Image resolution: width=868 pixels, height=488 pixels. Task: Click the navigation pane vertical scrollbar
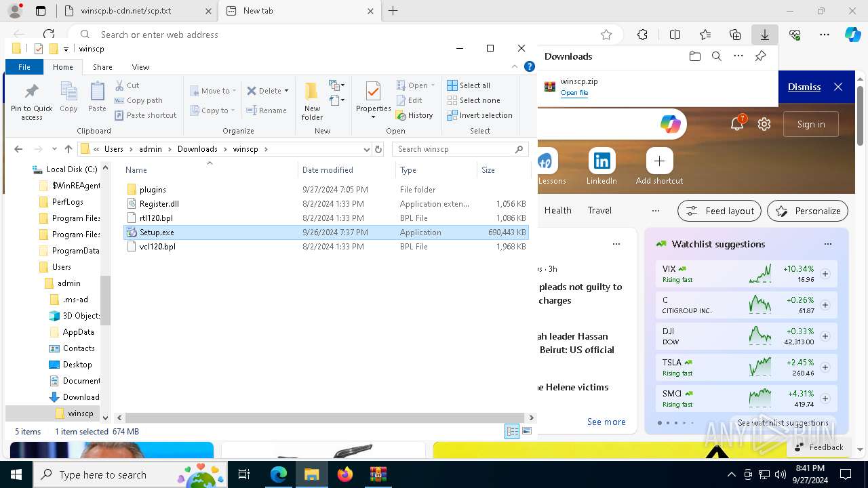(x=105, y=301)
